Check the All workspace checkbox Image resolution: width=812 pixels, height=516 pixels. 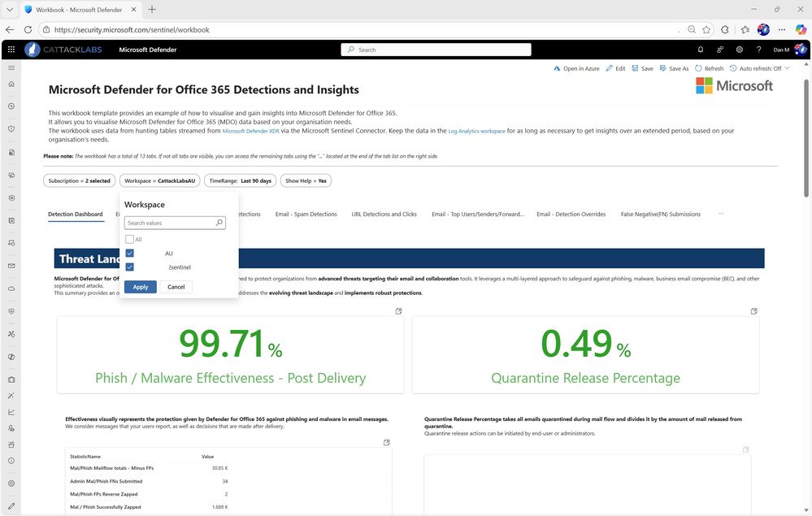[129, 239]
